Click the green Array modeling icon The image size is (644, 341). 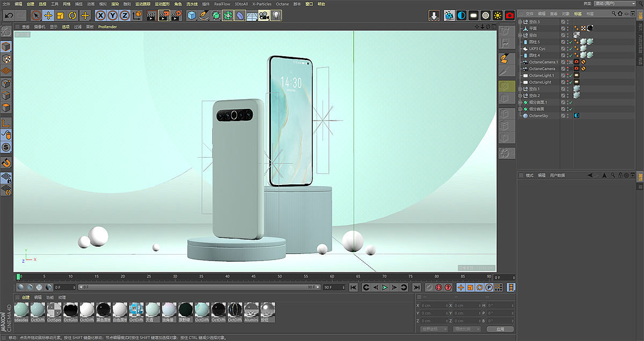tap(228, 16)
